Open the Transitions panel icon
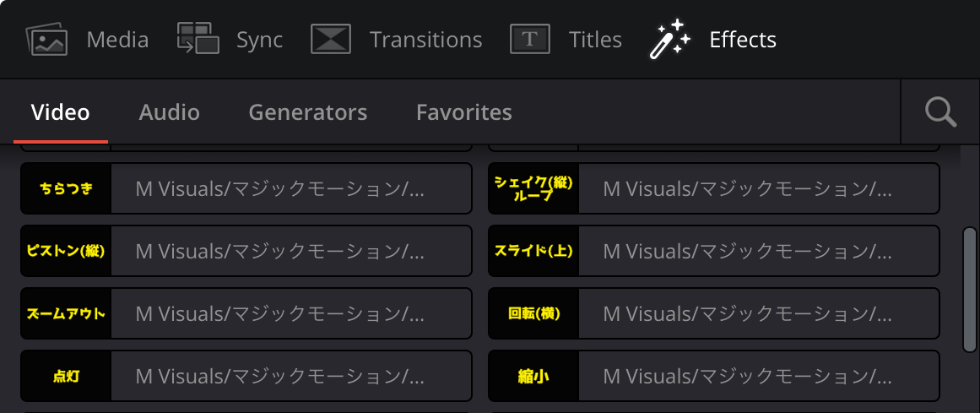The width and height of the screenshot is (980, 413). (331, 40)
